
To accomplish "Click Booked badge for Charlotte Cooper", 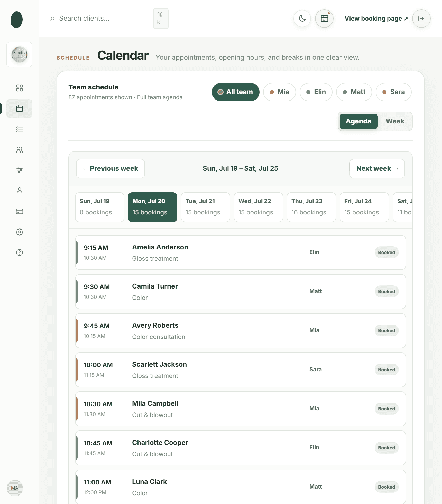I will coord(386,448).
